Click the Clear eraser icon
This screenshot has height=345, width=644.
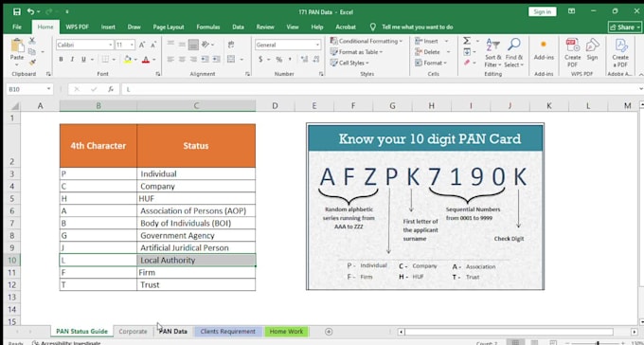(467, 63)
